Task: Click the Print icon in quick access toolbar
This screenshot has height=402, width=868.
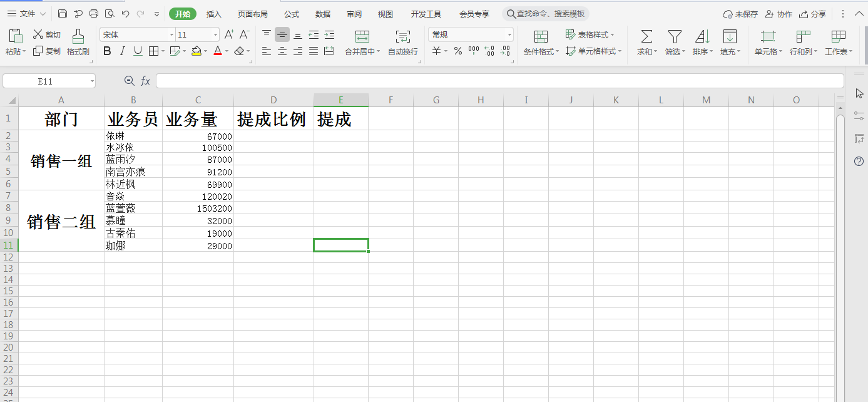Action: [94, 14]
